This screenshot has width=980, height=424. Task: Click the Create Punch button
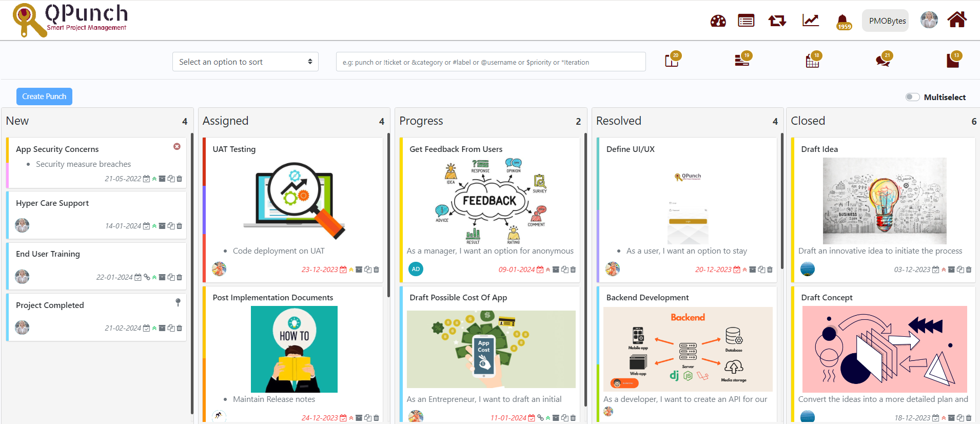44,97
